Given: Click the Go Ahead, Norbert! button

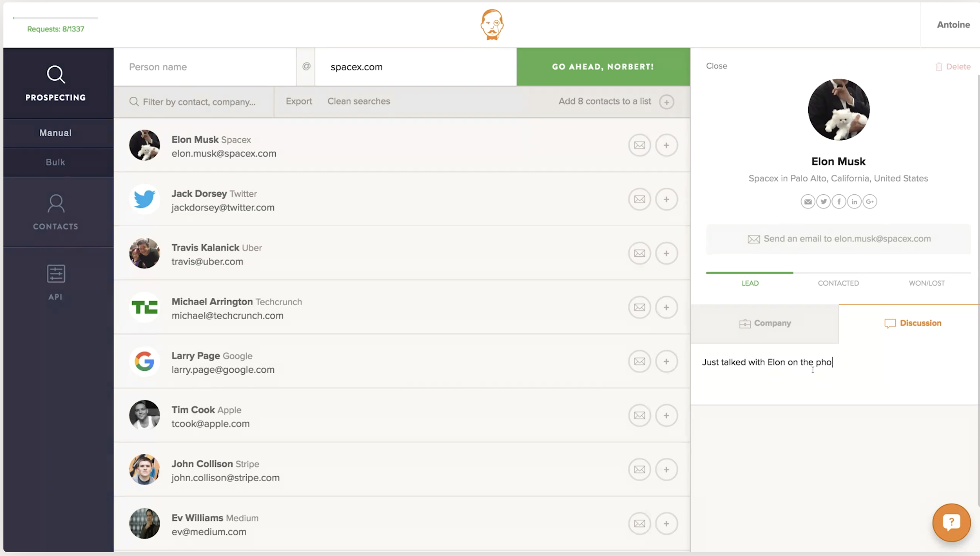Looking at the screenshot, I should coord(603,67).
